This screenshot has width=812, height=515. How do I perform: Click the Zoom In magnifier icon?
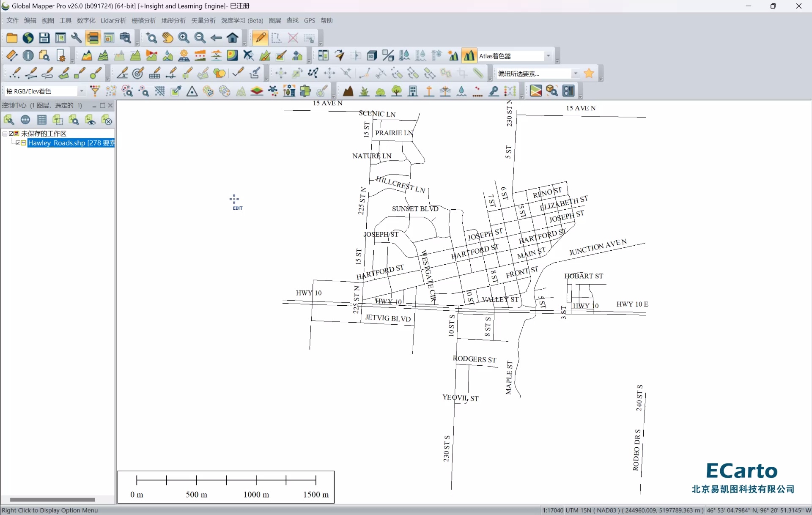click(184, 38)
